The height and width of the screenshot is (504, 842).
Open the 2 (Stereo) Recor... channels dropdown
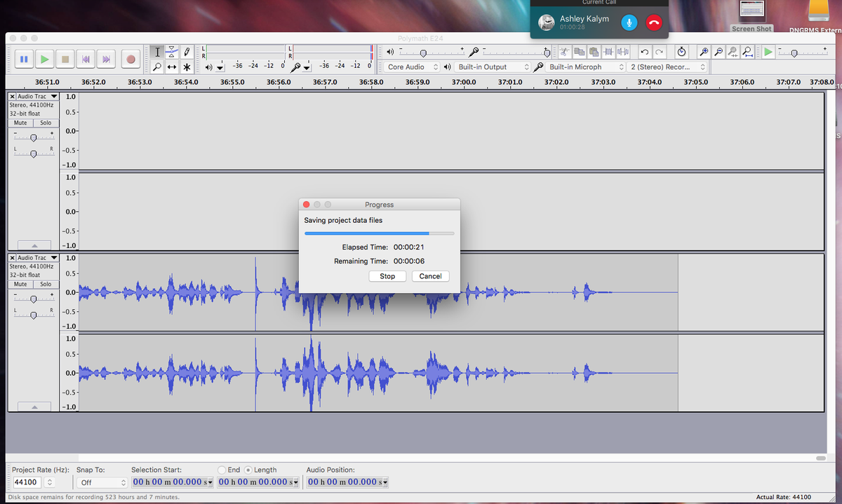668,67
